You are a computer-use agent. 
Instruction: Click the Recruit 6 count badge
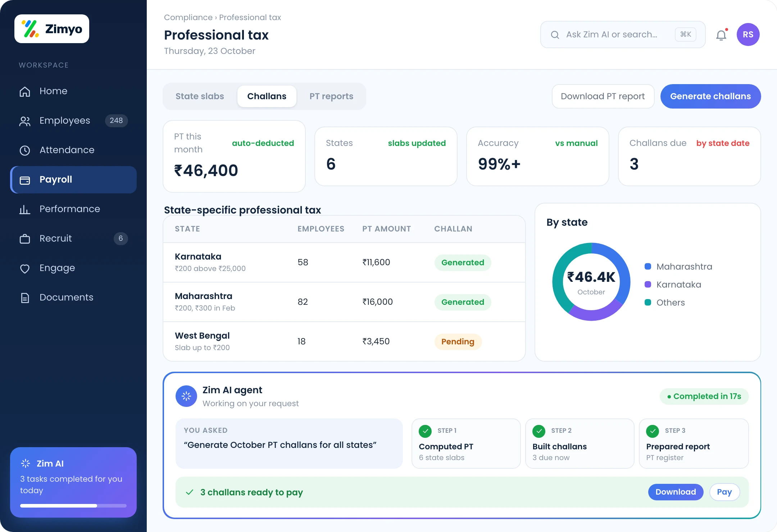coord(121,238)
